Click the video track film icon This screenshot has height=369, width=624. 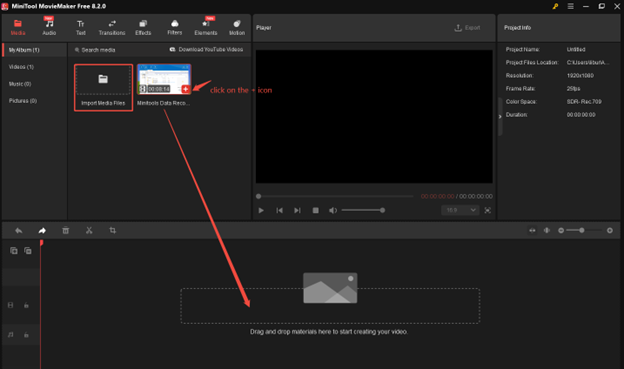click(10, 305)
